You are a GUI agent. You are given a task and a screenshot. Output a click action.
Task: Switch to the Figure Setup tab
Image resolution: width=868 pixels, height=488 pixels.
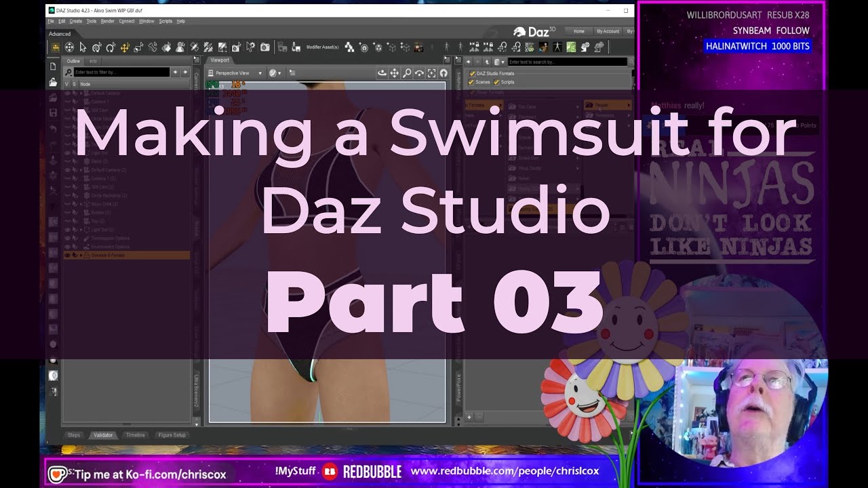(x=172, y=435)
